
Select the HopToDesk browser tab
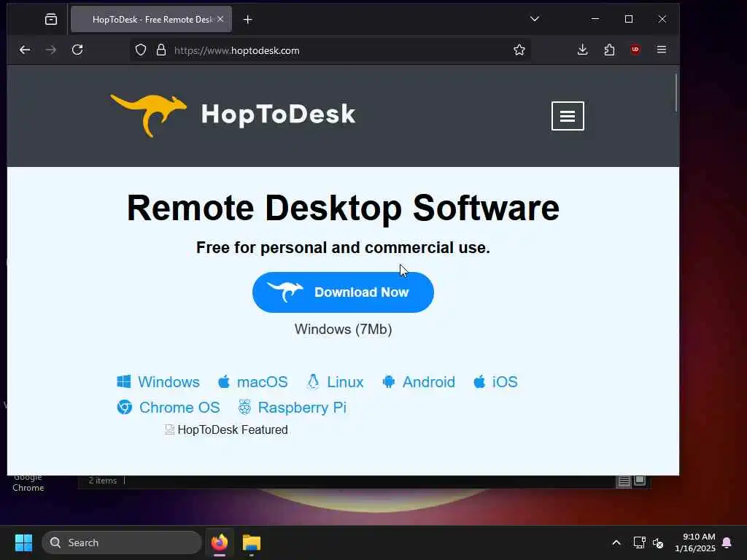[x=151, y=19]
